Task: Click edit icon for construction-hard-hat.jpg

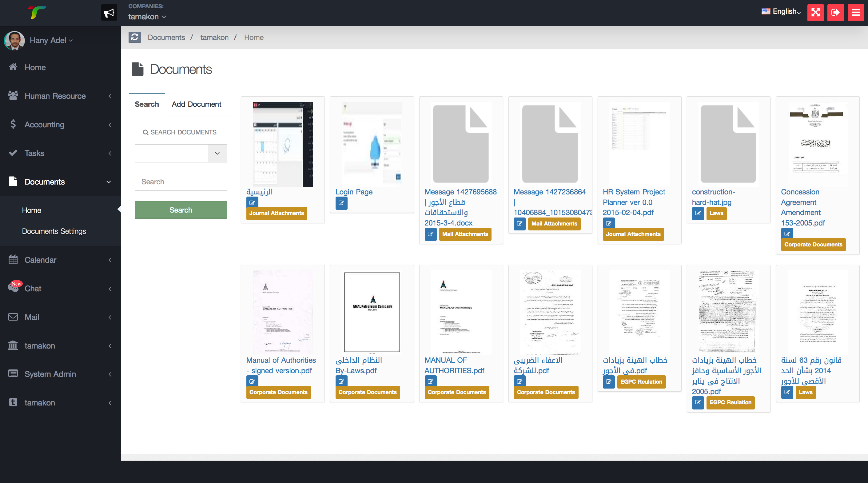Action: tap(698, 214)
